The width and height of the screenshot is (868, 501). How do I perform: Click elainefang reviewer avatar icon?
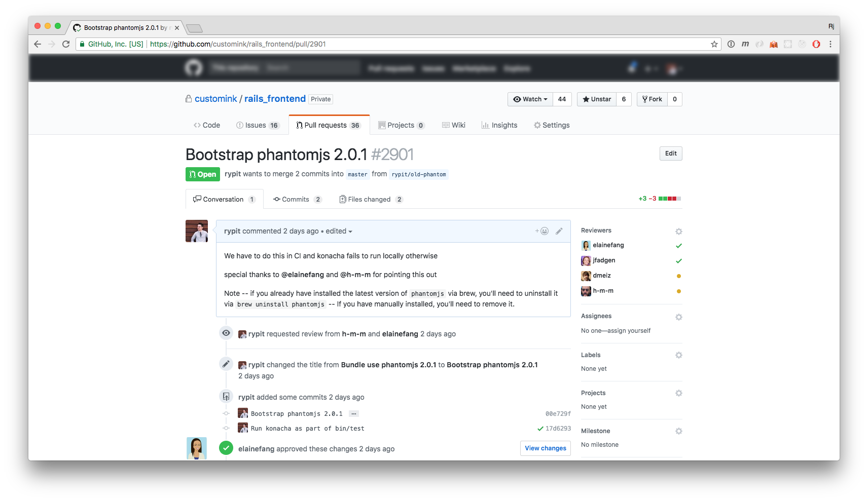point(586,246)
